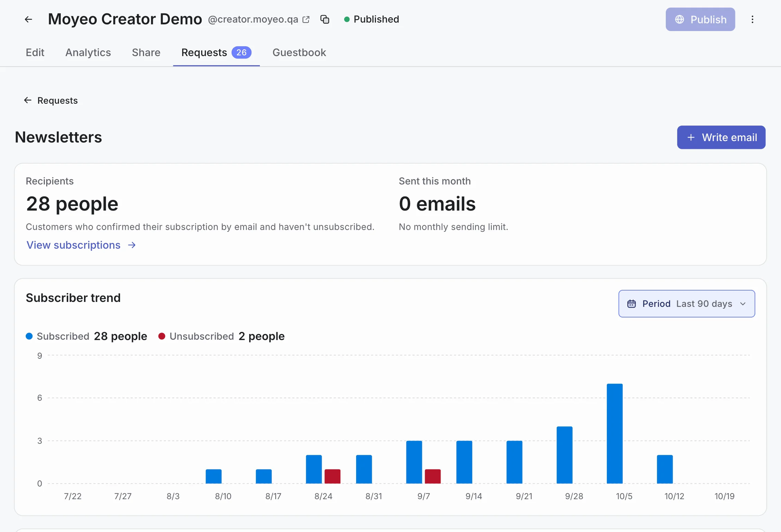Switch to the Analytics tab
Screen dimensions: 781x532
(88, 53)
